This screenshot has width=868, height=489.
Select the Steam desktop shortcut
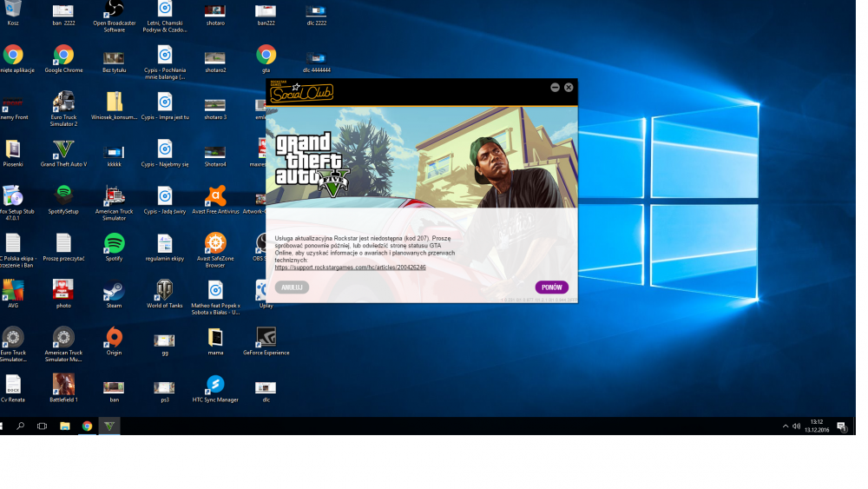(114, 294)
